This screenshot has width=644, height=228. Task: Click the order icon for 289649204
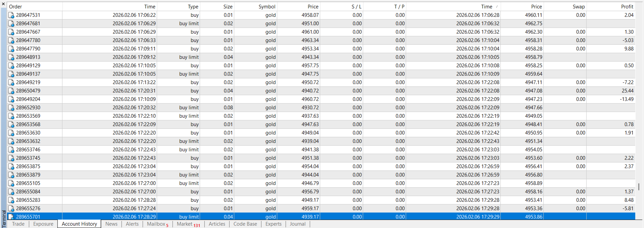[11, 99]
